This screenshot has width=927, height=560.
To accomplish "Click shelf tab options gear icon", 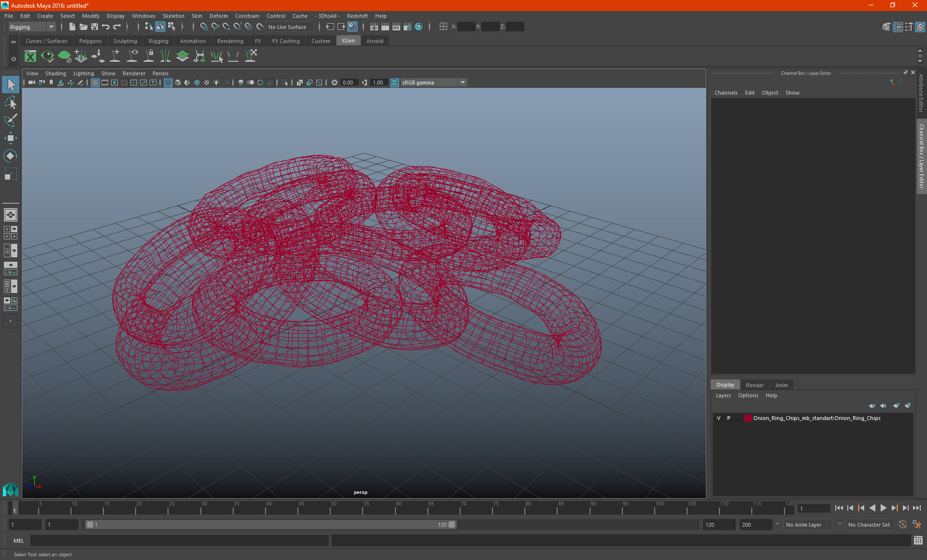I will tap(14, 59).
